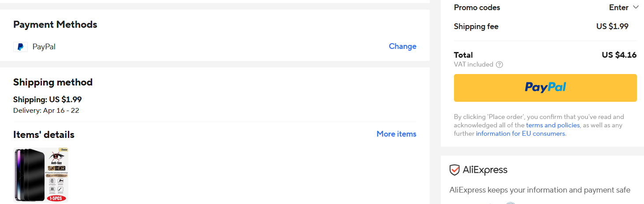
Task: Click the PayPal logo icon under Payment Methods
Action: (20, 47)
